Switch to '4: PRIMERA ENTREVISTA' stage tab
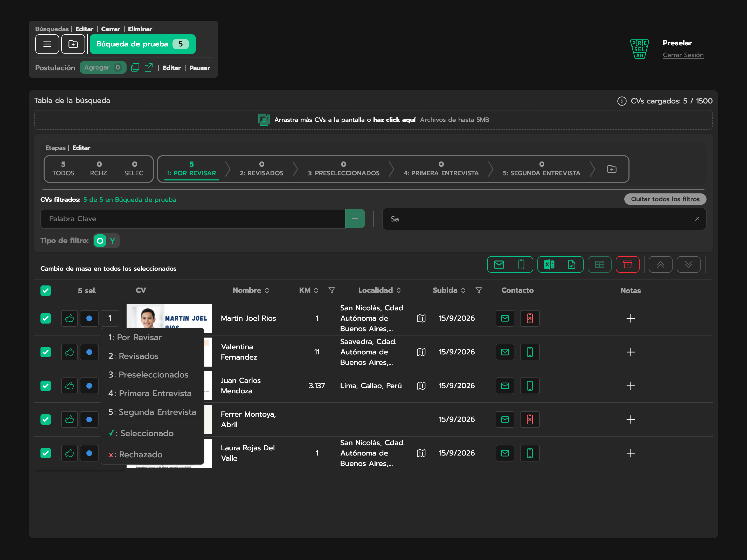The image size is (747, 560). (x=441, y=169)
